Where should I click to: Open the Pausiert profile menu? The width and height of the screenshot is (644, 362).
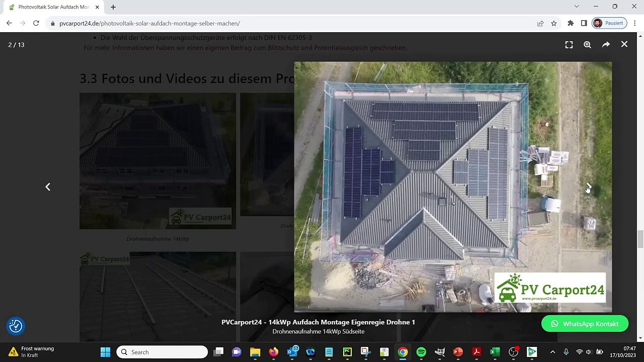coord(608,23)
